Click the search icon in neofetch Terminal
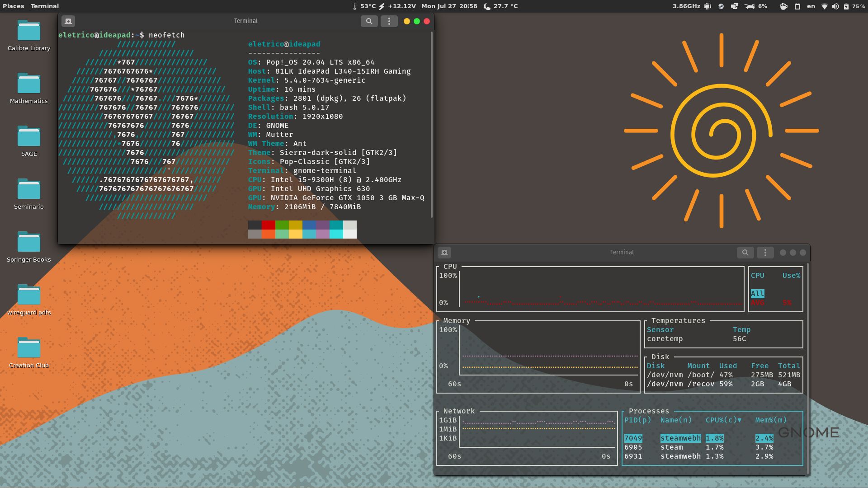 click(369, 21)
